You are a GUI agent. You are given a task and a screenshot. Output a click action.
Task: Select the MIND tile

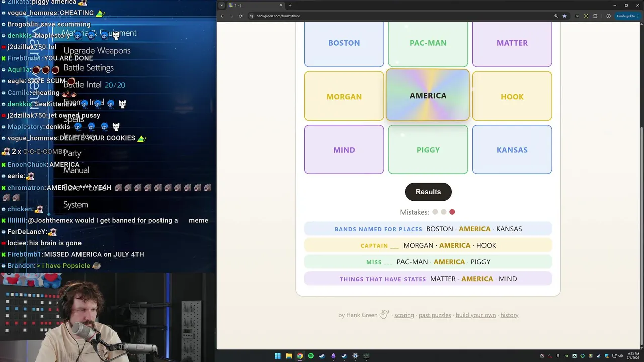(x=344, y=150)
